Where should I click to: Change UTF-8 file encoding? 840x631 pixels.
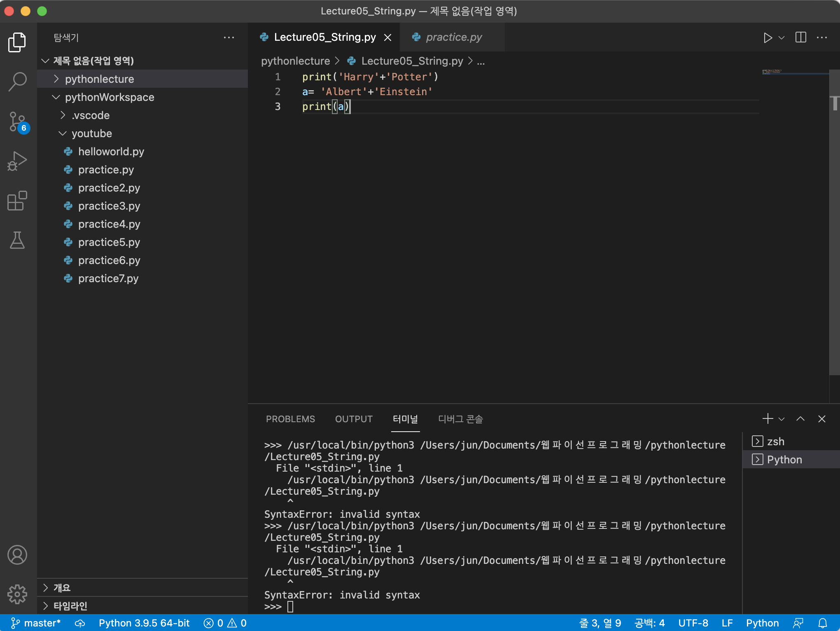[693, 623]
